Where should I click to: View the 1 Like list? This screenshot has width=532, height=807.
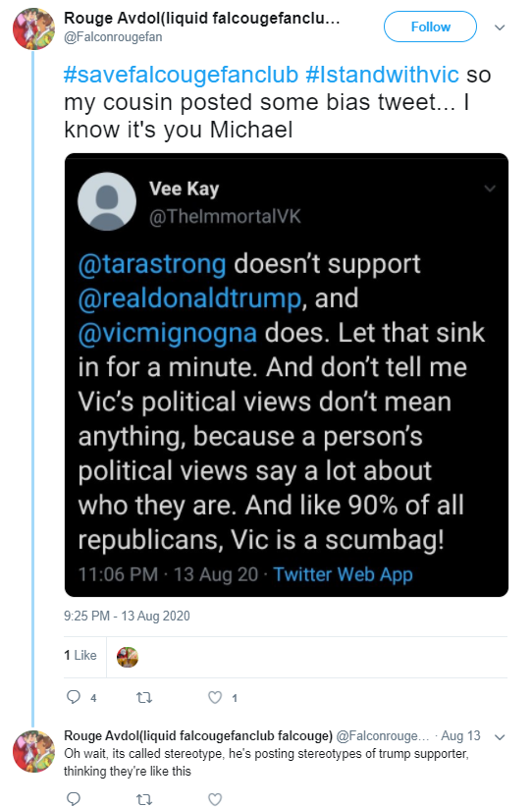point(80,655)
